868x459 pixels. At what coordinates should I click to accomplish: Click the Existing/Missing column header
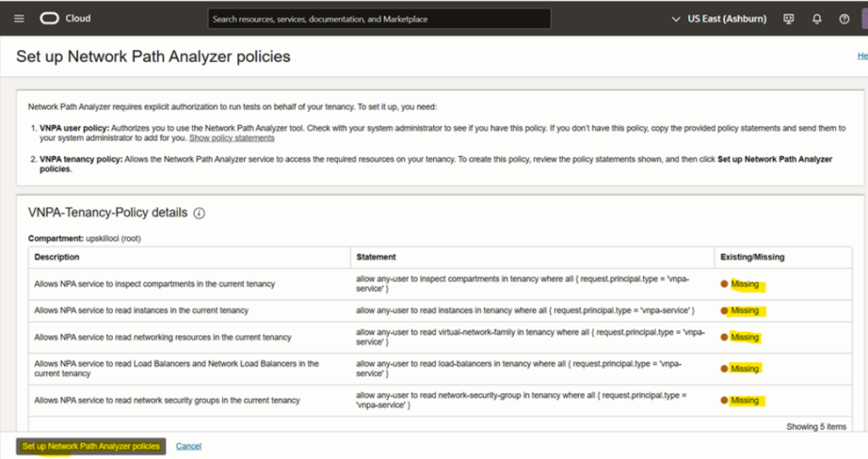coord(752,257)
